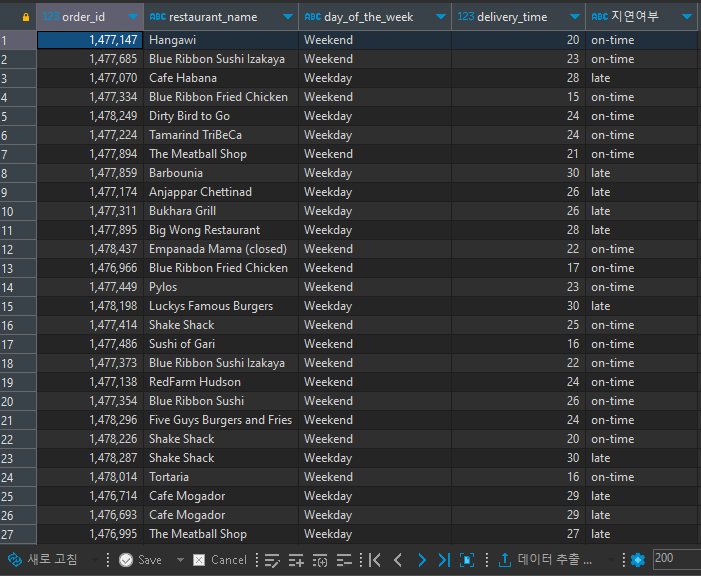This screenshot has width=701, height=576.
Task: Click the delivery_time column header text
Action: click(x=512, y=17)
